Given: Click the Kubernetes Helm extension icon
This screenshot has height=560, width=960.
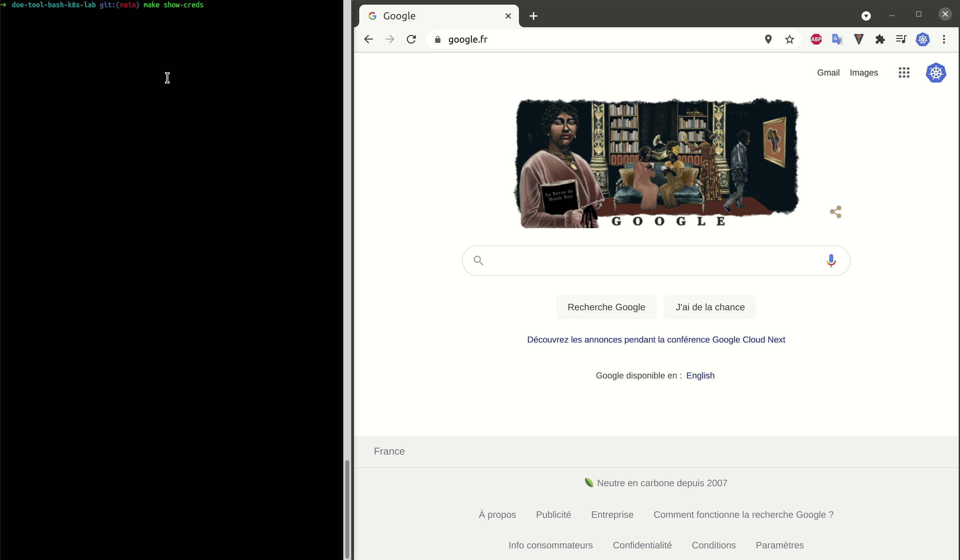Looking at the screenshot, I should coord(923,39).
